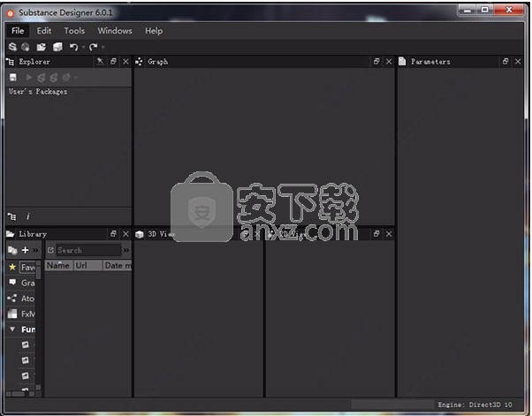Undock the Parameters panel

point(505,61)
